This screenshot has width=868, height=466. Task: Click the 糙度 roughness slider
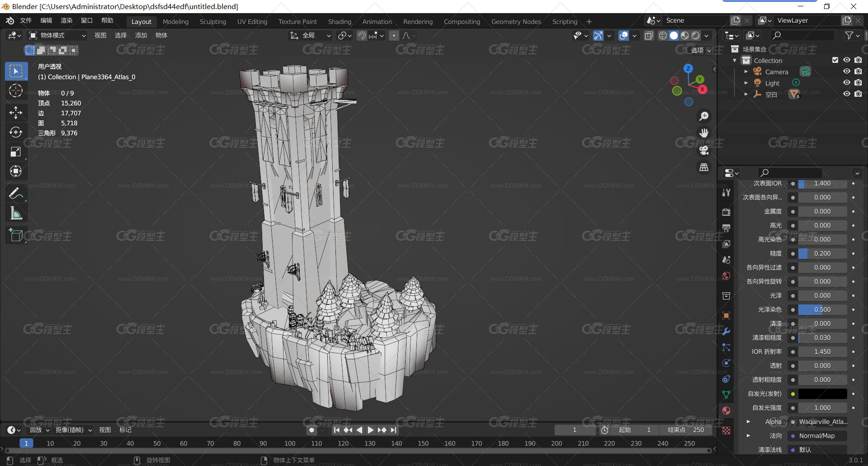822,253
